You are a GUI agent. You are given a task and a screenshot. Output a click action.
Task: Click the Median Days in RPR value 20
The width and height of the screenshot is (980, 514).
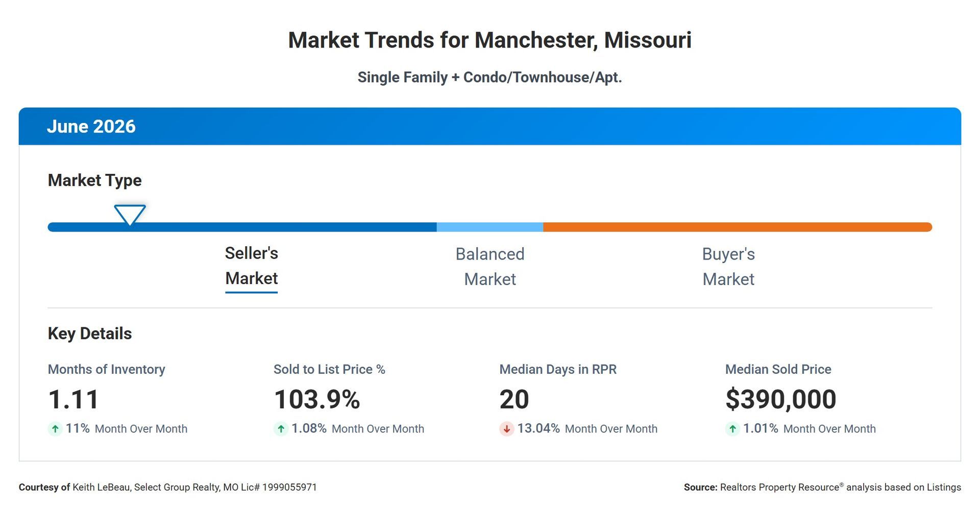[x=514, y=399]
